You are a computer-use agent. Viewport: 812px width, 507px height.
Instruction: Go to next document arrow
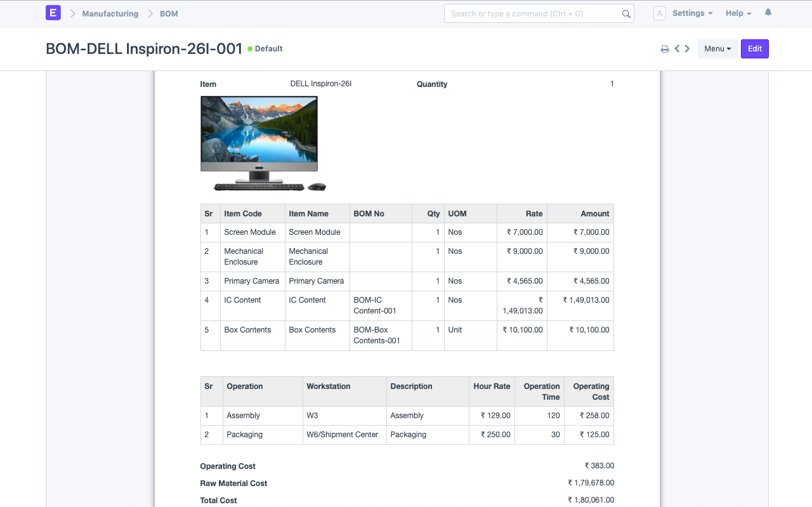pos(687,49)
